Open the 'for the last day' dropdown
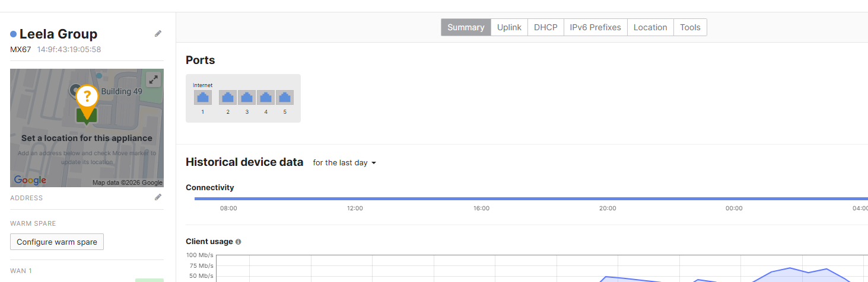Image resolution: width=868 pixels, height=282 pixels. [x=345, y=163]
